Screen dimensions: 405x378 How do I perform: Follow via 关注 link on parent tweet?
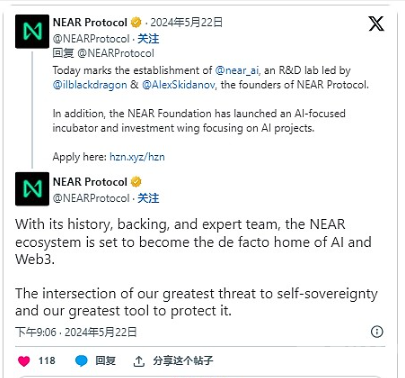(148, 39)
